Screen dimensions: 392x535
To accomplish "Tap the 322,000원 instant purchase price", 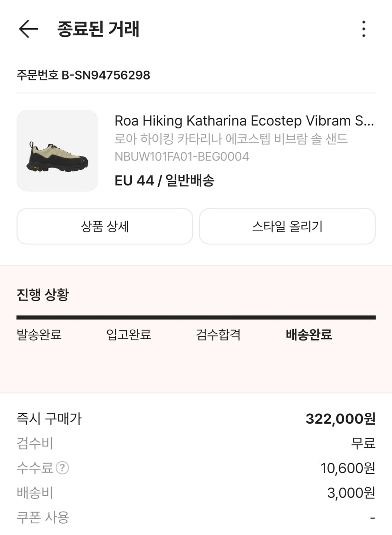I will tap(340, 419).
